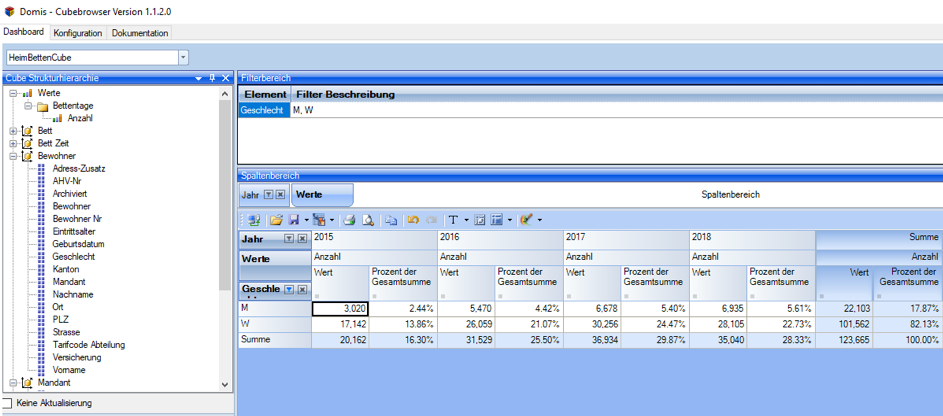Select the Versicherung tree item
Image resolution: width=943 pixels, height=416 pixels.
pos(77,358)
